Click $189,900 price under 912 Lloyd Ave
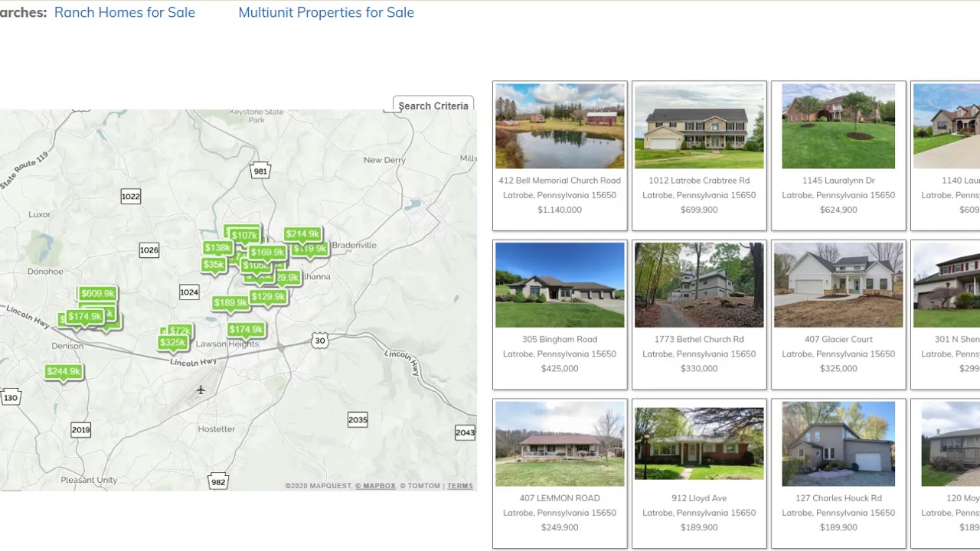The width and height of the screenshot is (980, 551). coord(699,527)
